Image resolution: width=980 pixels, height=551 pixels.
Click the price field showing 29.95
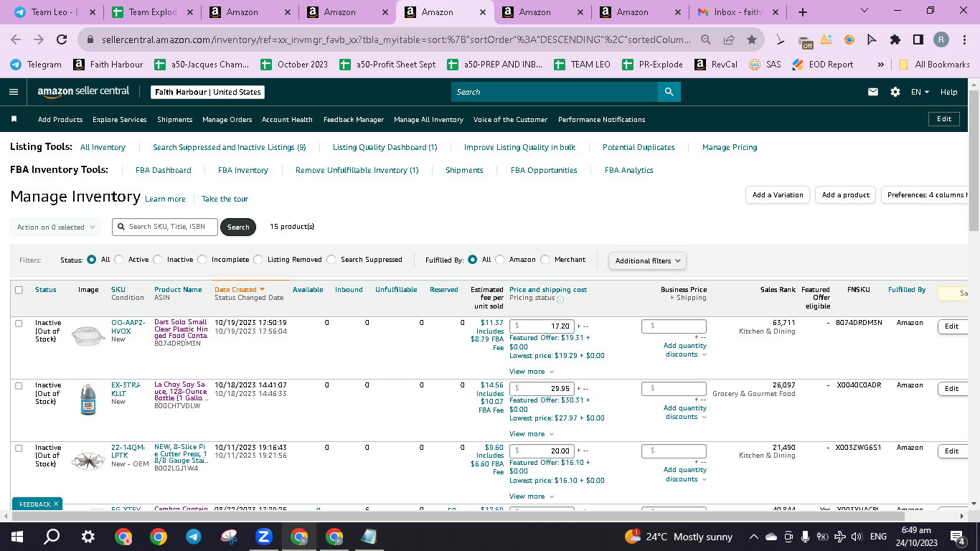(x=542, y=389)
